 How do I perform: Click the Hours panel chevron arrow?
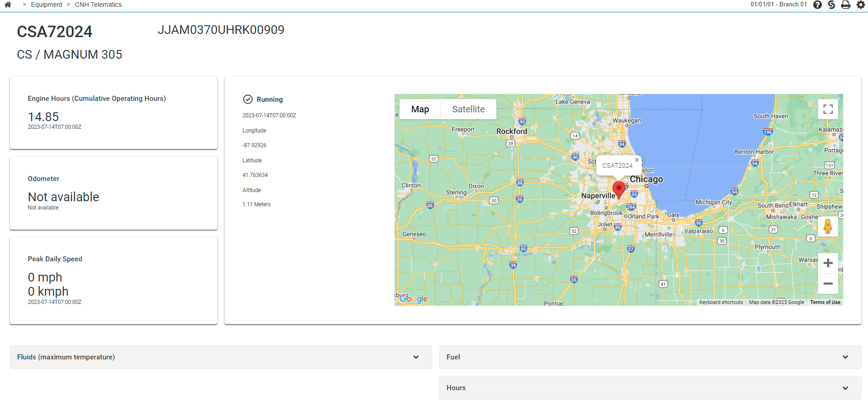845,388
